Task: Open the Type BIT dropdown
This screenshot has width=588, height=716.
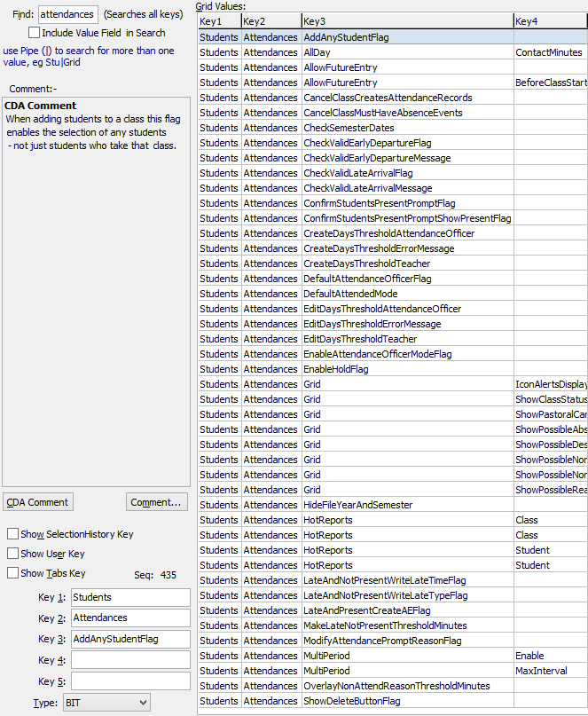Action: tap(106, 703)
